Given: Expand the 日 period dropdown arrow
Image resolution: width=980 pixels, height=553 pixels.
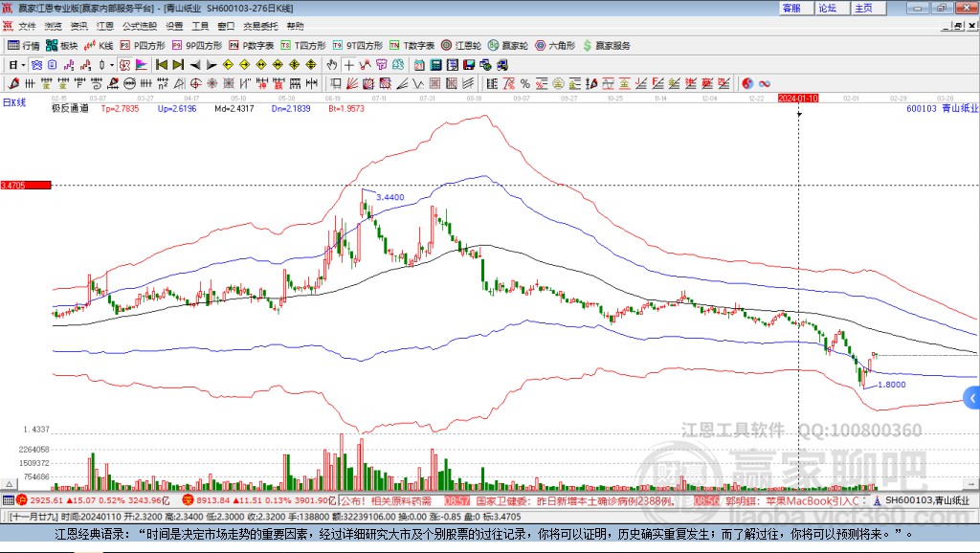Looking at the screenshot, I should tap(24, 64).
